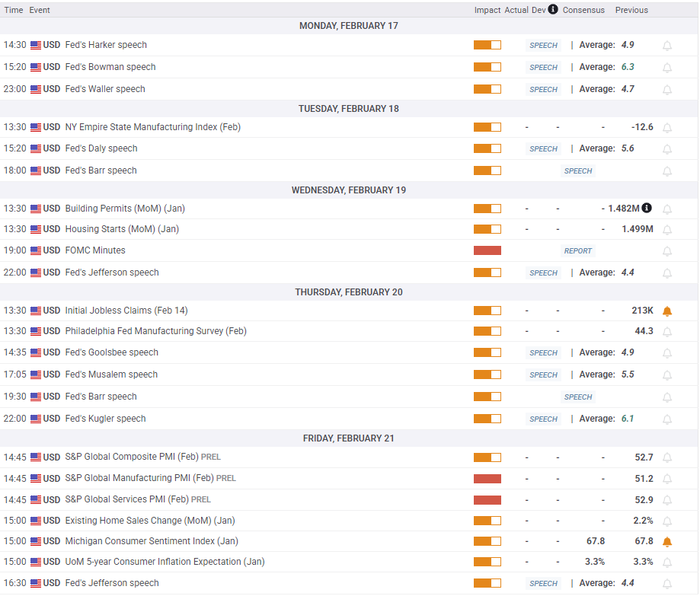Click the Impact column header
This screenshot has width=700, height=596.
(487, 10)
